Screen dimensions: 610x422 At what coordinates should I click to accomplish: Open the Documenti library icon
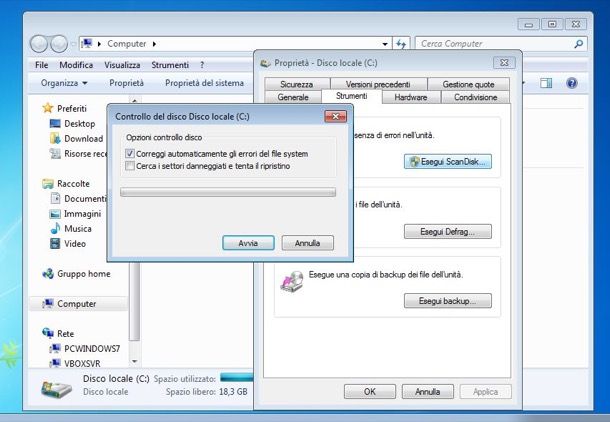point(55,198)
